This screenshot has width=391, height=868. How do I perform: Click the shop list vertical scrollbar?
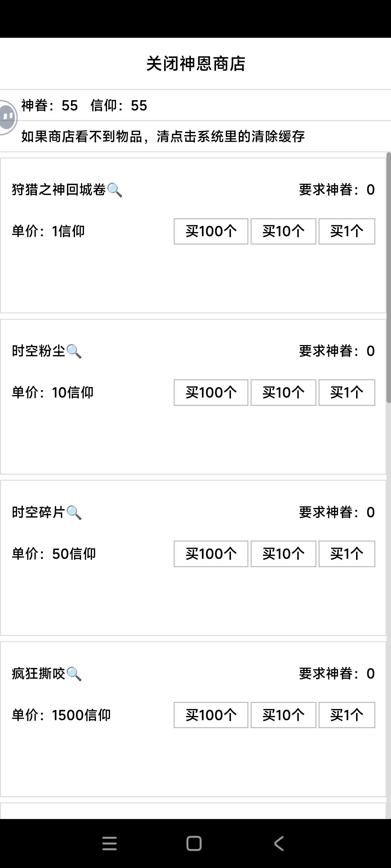pyautogui.click(x=388, y=280)
